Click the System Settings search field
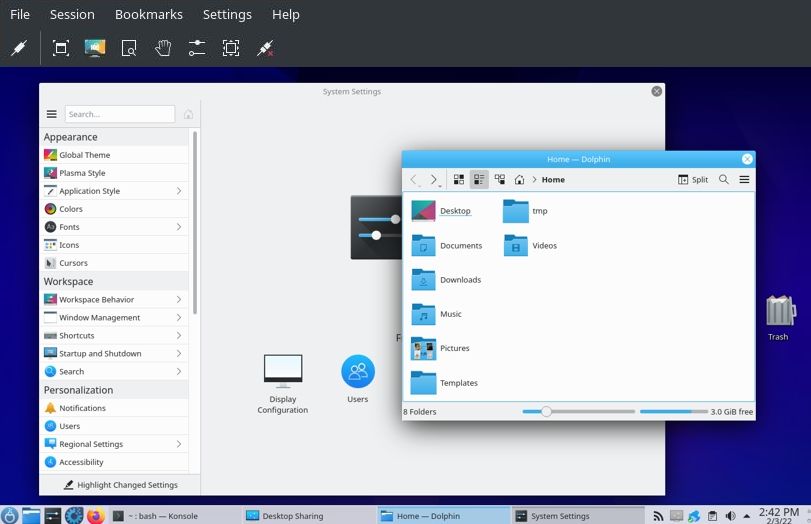This screenshot has height=524, width=811. (119, 114)
